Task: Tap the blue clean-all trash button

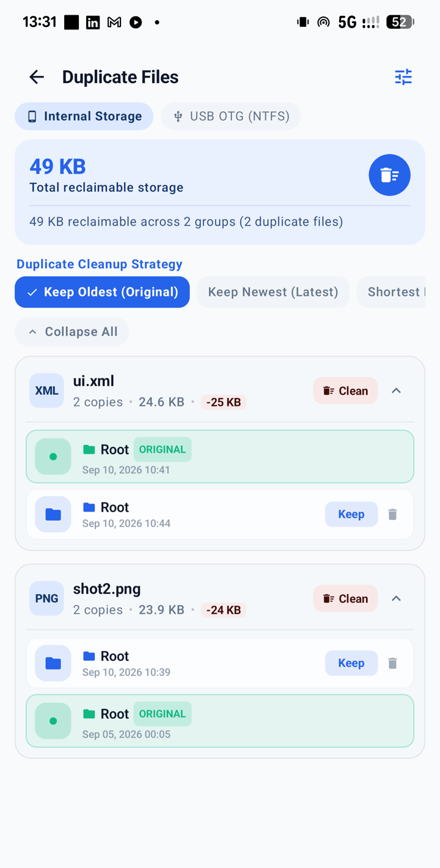Action: (x=389, y=175)
